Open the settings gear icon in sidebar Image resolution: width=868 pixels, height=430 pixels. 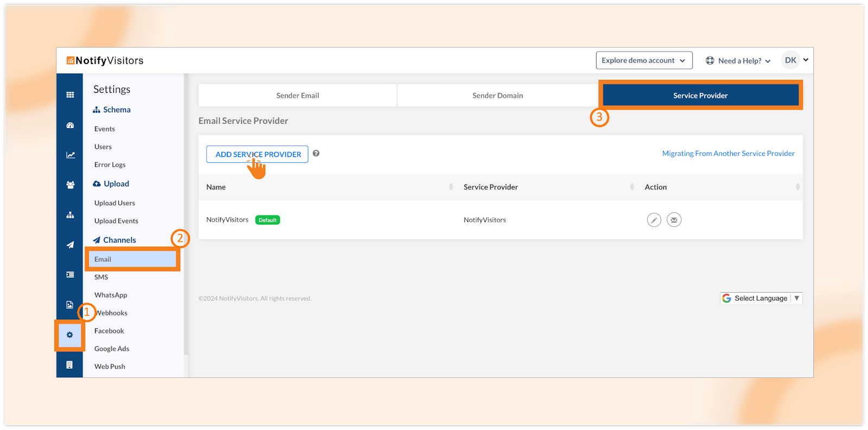point(69,335)
